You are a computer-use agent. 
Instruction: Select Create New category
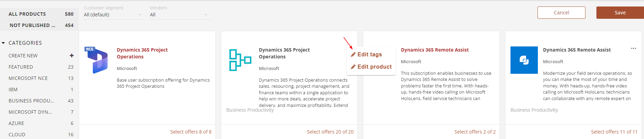point(23,56)
